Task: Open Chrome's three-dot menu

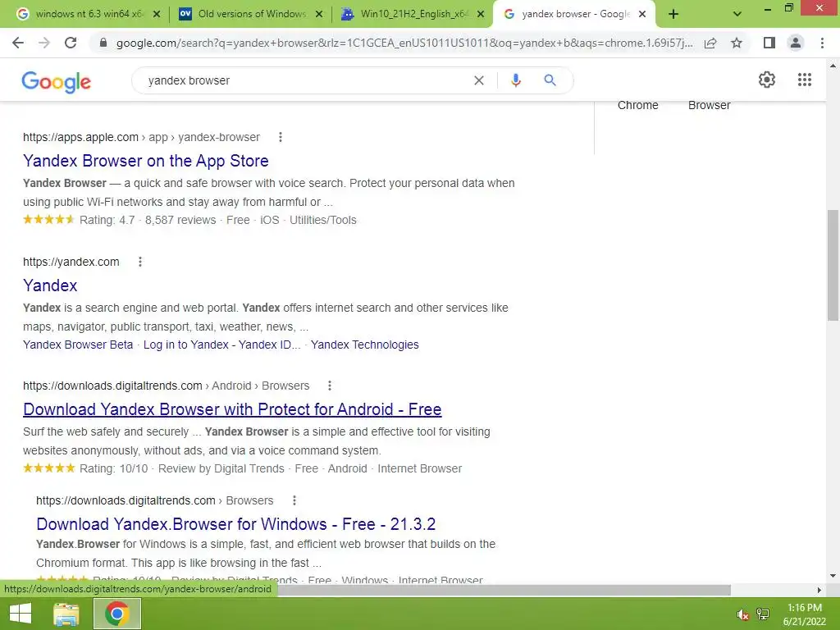Action: 822,43
